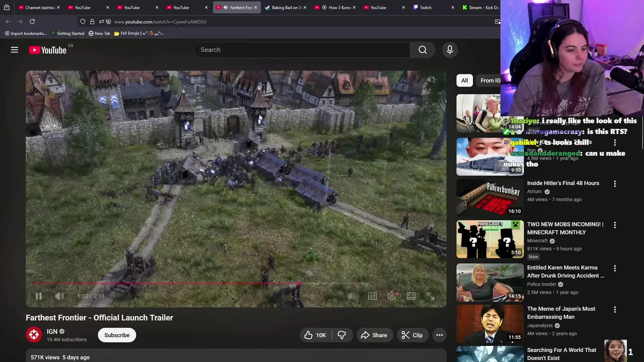Open the 9:50 train video thumbnail
This screenshot has height=362, width=644.
pos(490,156)
